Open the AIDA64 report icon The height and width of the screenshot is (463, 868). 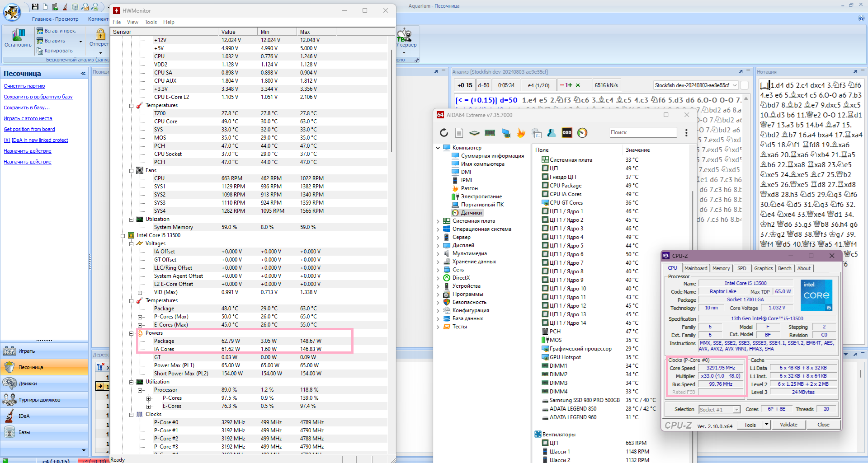(459, 133)
